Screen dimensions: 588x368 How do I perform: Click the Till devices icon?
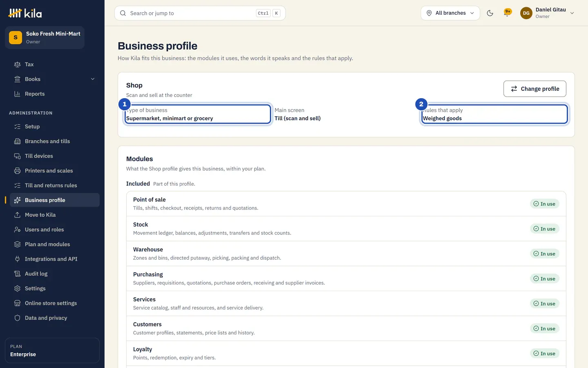click(x=17, y=156)
